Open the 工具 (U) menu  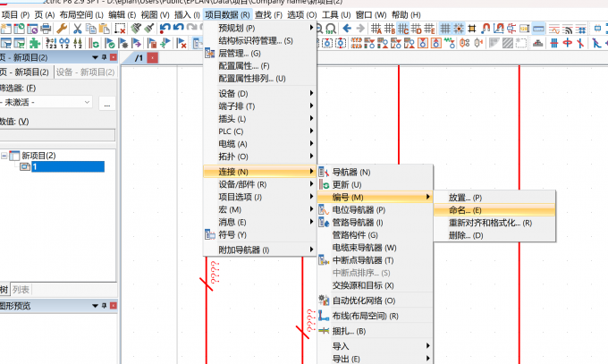[336, 14]
